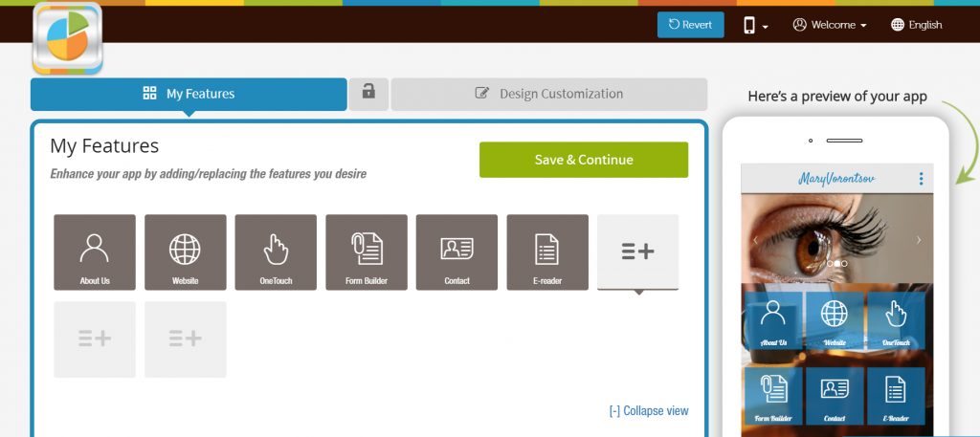Tap Contact in the phone preview
The image size is (980, 437).
(835, 395)
